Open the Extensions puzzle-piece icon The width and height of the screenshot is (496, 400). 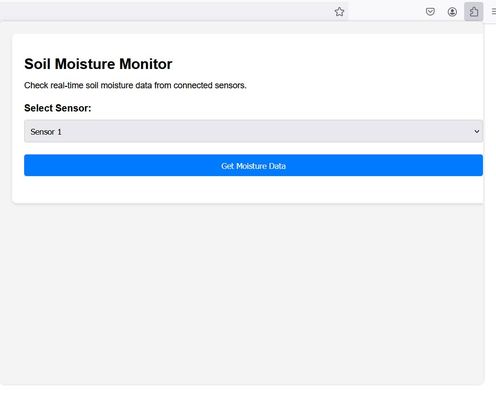click(x=474, y=12)
